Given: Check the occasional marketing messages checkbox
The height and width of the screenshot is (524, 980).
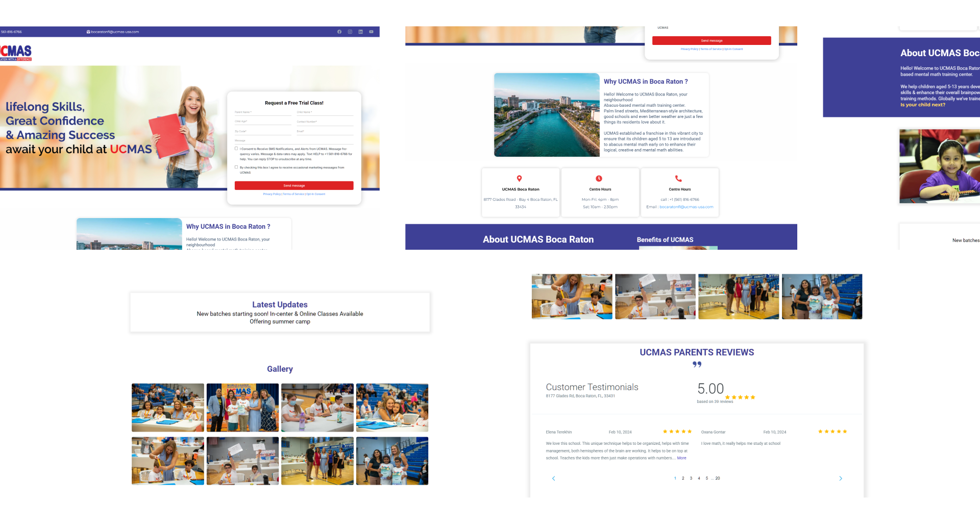Looking at the screenshot, I should point(236,167).
